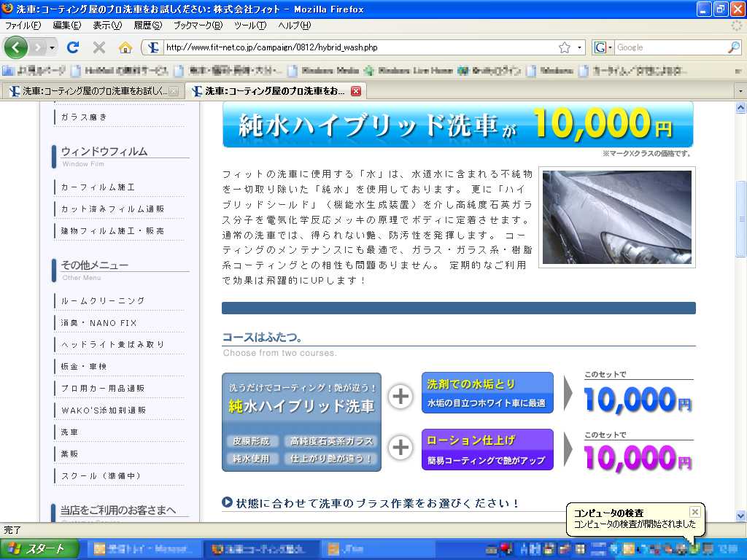Open the ファイル(F) menu
The width and height of the screenshot is (747, 560).
pos(23,26)
